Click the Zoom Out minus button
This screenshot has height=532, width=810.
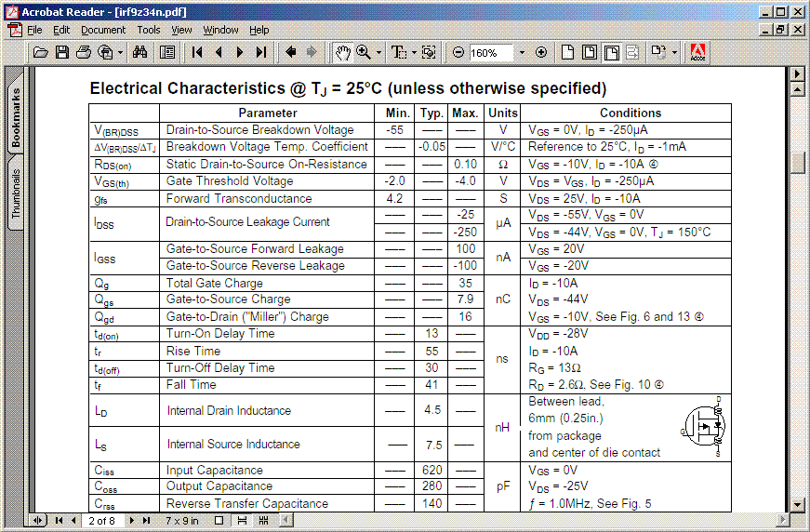(x=458, y=53)
